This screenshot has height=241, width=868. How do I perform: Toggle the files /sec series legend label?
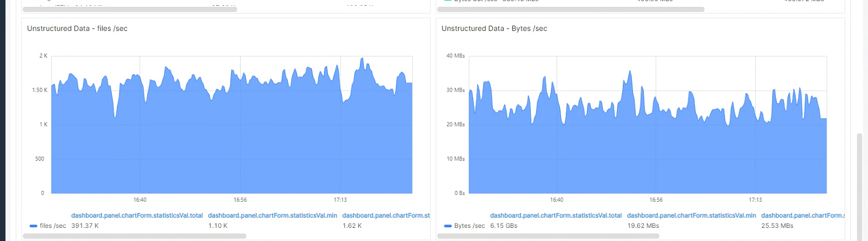point(53,226)
